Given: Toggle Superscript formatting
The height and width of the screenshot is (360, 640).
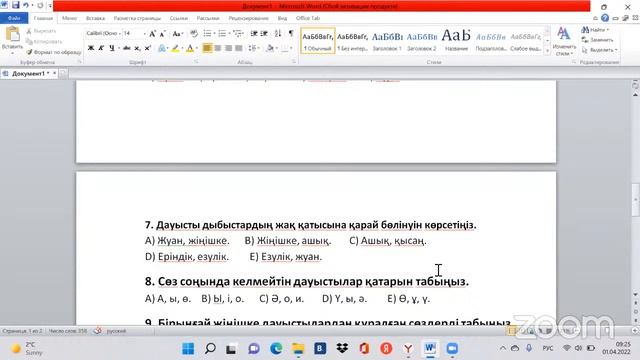Looking at the screenshot, I should [x=147, y=48].
